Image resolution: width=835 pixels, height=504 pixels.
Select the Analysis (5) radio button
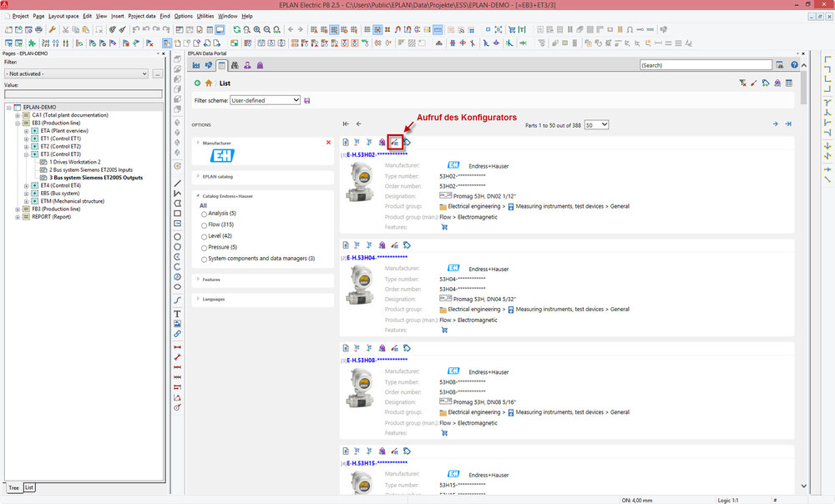204,214
